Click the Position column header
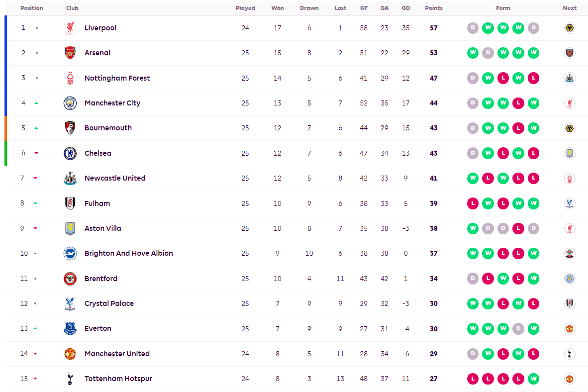Viewport: 588px width, 392px height. pyautogui.click(x=32, y=8)
